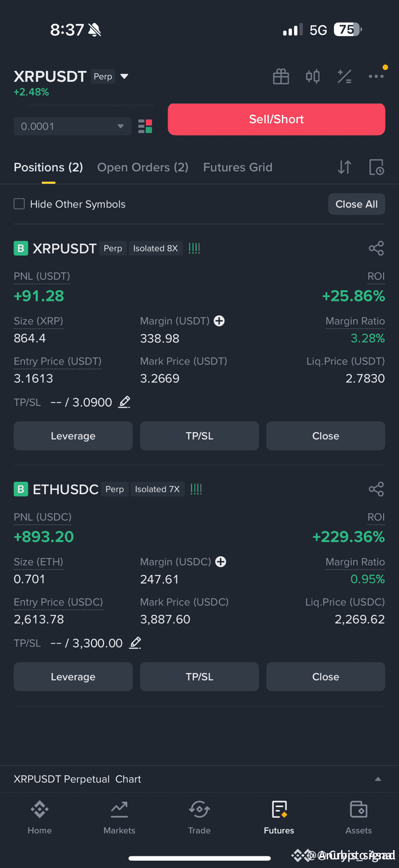The width and height of the screenshot is (399, 868).
Task: Tap the red Sell/Short button
Action: click(x=277, y=119)
